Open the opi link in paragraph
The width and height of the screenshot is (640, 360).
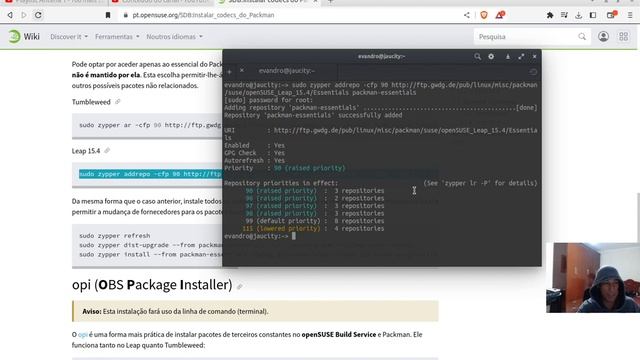pyautogui.click(x=83, y=334)
